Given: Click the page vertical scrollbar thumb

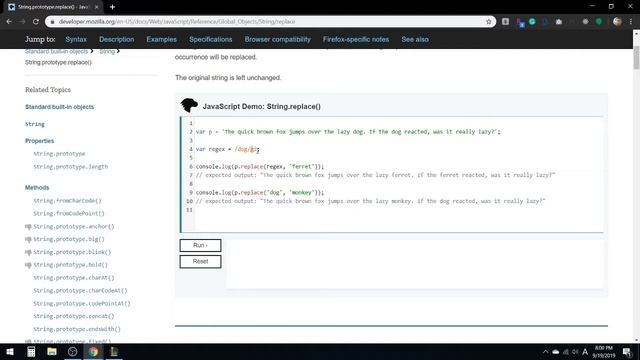Looking at the screenshot, I should point(636,57).
